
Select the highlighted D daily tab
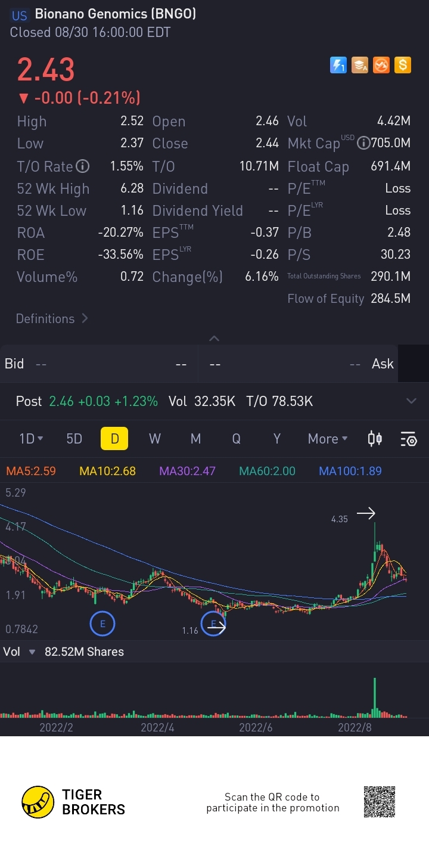click(x=114, y=439)
